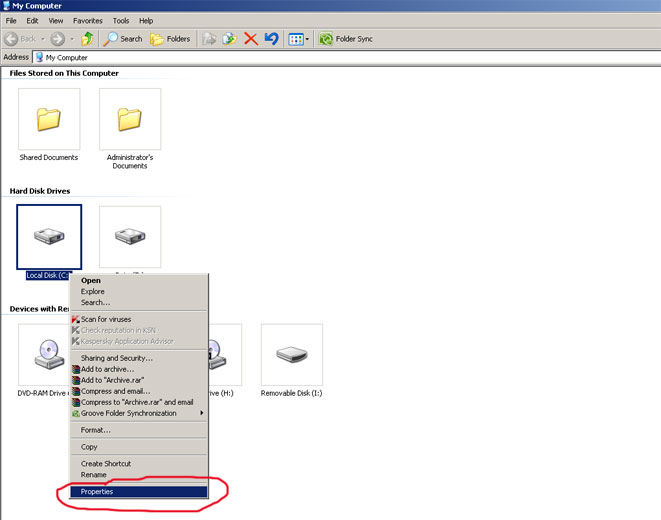Image resolution: width=661 pixels, height=520 pixels.
Task: Click the Files Stored on This Computer heading
Action: pyautogui.click(x=64, y=73)
